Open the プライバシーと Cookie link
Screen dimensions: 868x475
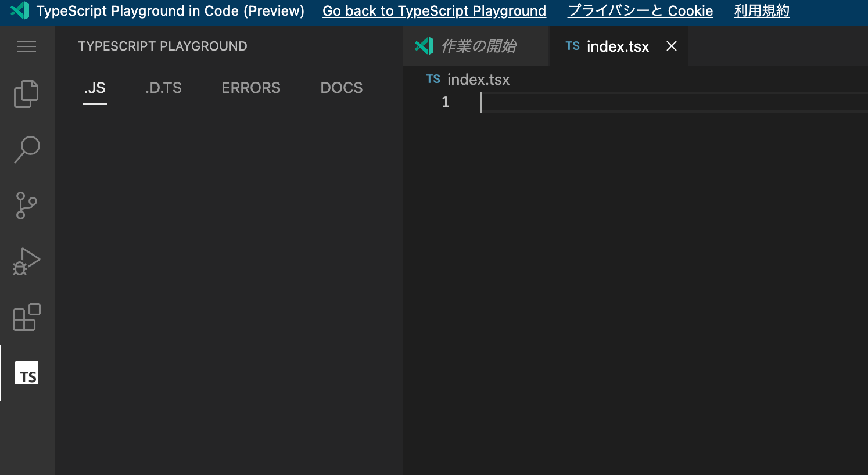click(640, 11)
